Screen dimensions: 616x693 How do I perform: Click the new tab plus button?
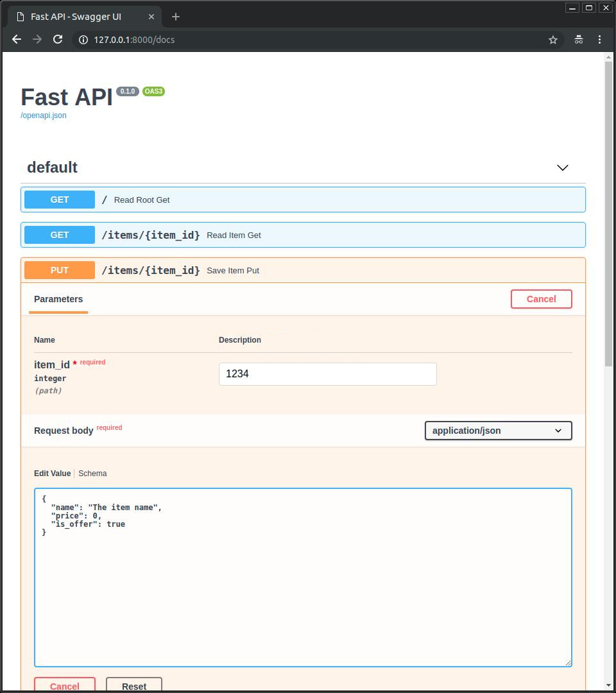[175, 17]
